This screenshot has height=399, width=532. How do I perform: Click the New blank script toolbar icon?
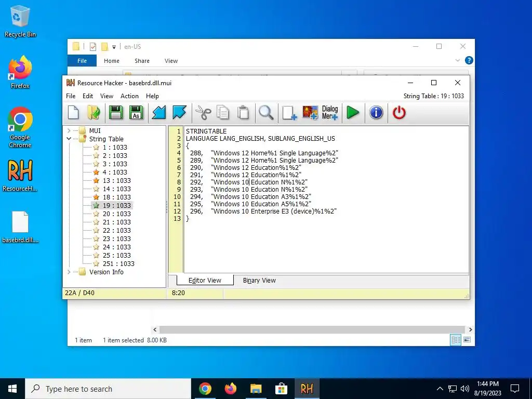[x=73, y=113]
